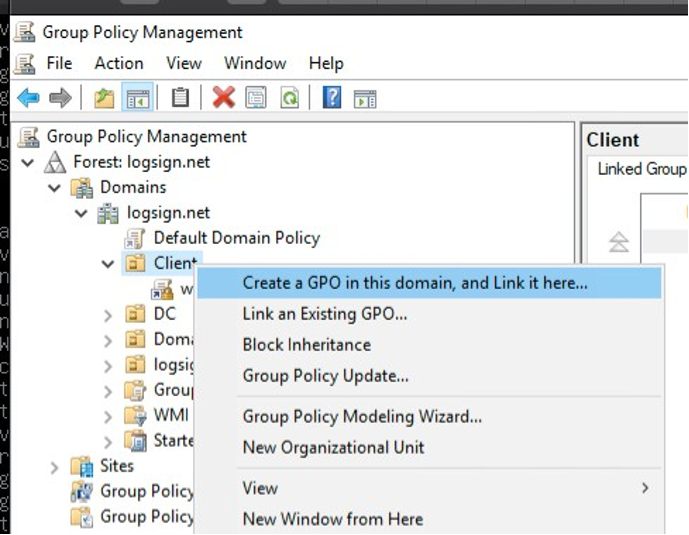This screenshot has width=689, height=535.
Task: Expand the WMI Filters node
Action: [108, 417]
